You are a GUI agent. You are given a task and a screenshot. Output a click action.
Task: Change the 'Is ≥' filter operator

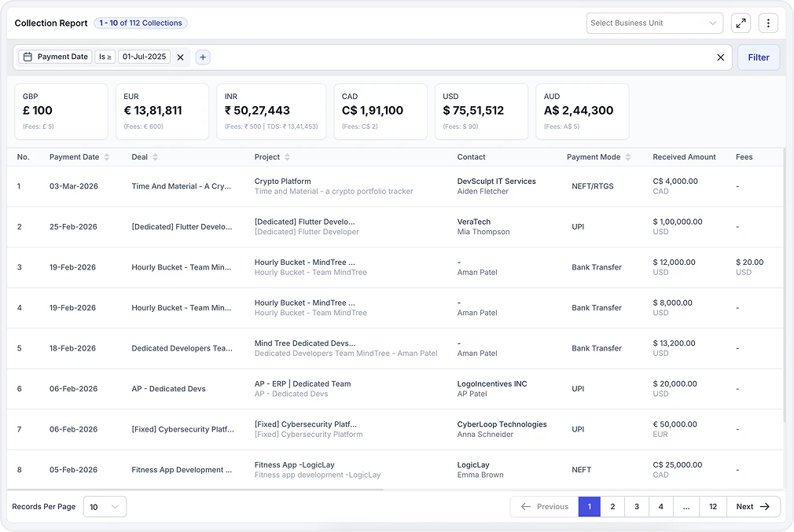105,57
